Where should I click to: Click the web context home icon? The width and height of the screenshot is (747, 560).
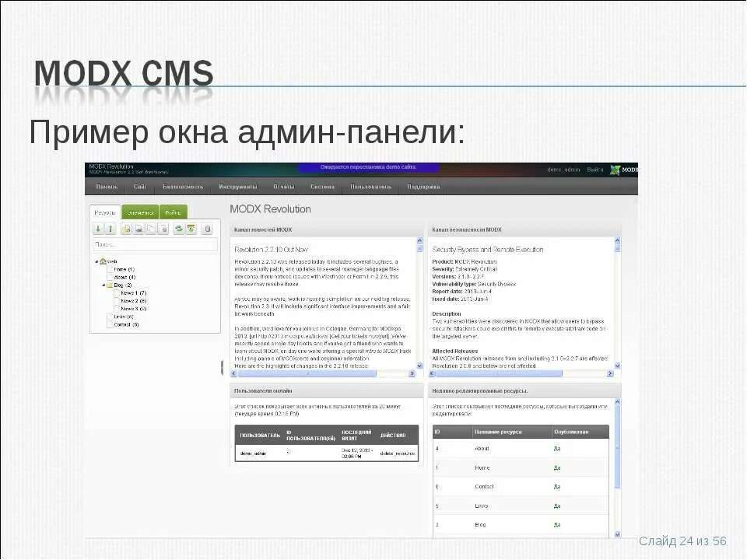pos(103,261)
